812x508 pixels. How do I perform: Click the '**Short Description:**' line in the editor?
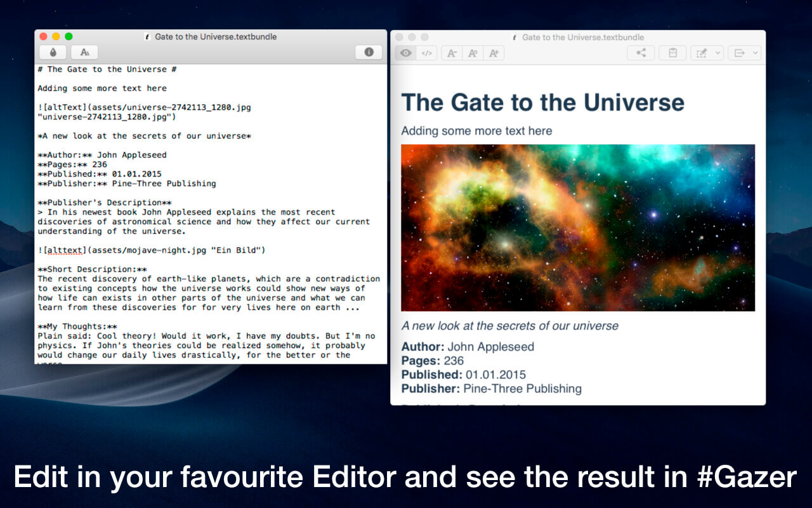pyautogui.click(x=92, y=269)
